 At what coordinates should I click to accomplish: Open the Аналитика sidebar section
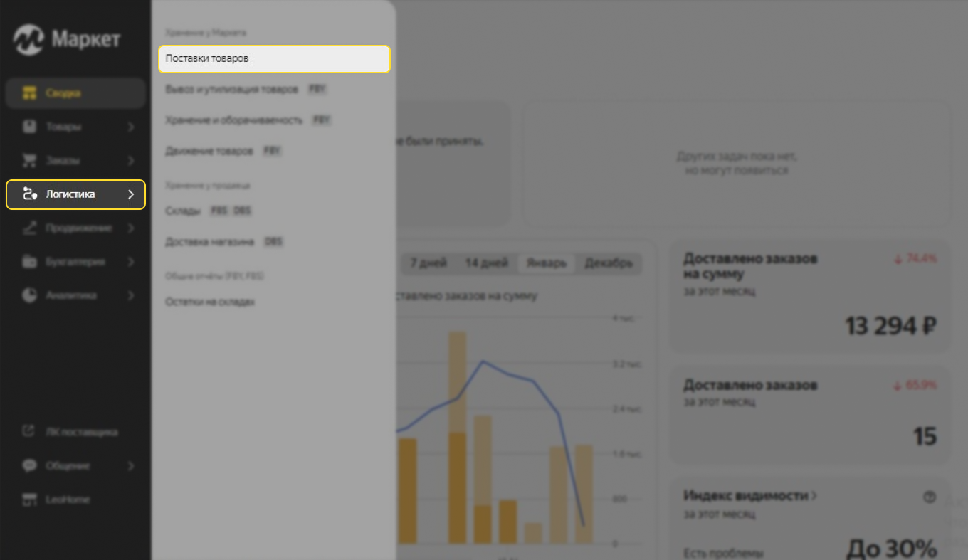(75, 295)
